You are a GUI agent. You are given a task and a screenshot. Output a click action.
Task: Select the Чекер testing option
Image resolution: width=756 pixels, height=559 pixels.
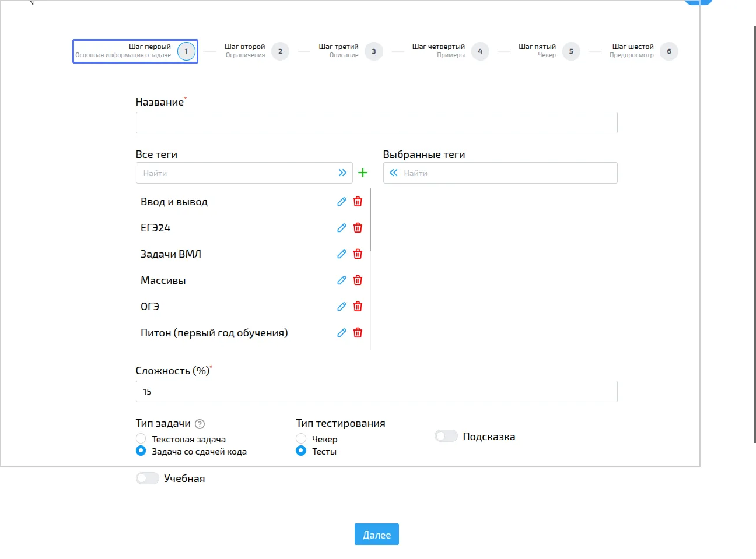pos(301,438)
